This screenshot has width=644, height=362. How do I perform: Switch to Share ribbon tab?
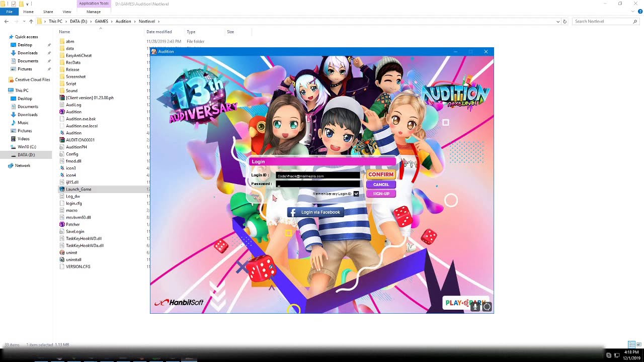[x=48, y=12]
